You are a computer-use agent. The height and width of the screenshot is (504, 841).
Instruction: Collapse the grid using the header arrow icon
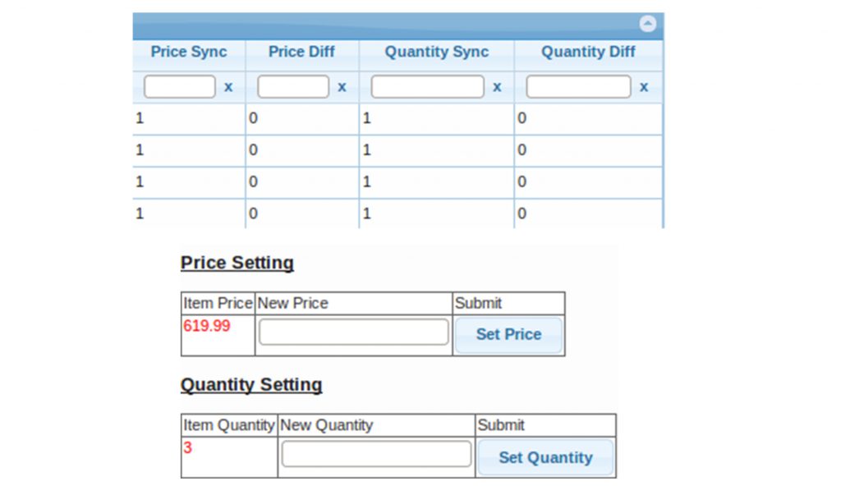[647, 24]
